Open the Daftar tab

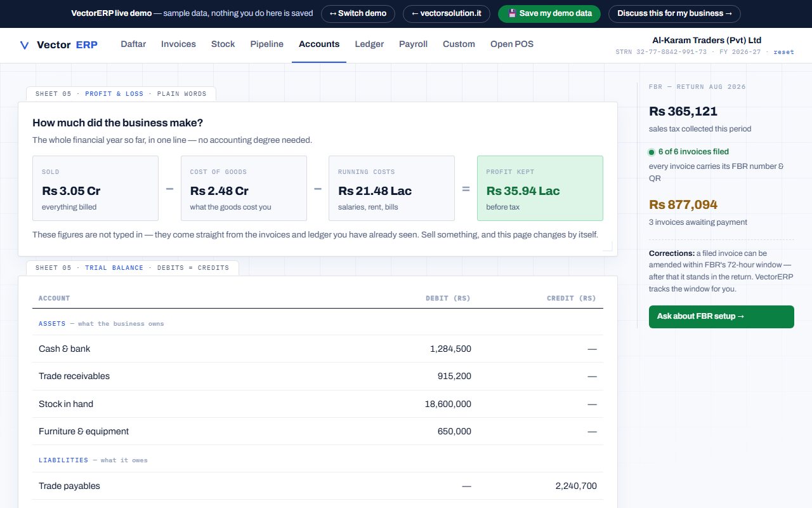pos(133,44)
